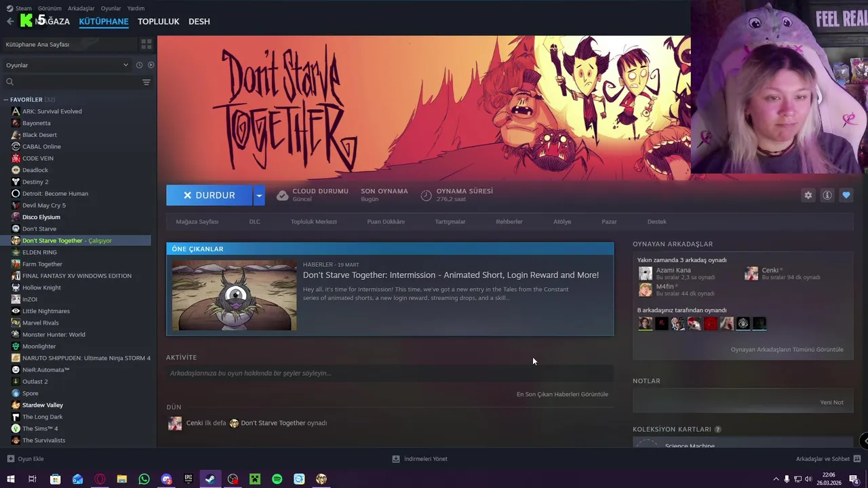The image size is (868, 488).
Task: Open the Yardım menu
Action: [x=136, y=8]
